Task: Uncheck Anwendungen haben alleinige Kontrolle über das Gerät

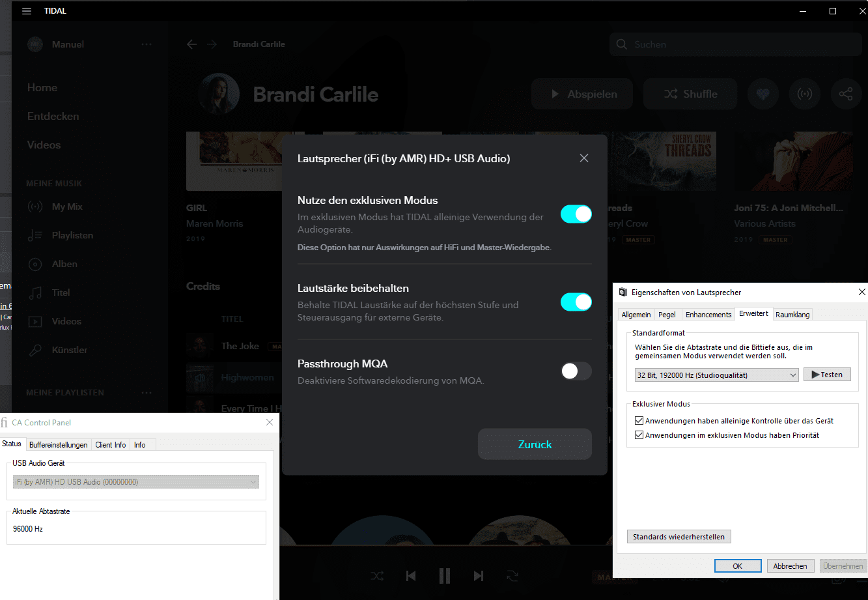Action: 639,421
